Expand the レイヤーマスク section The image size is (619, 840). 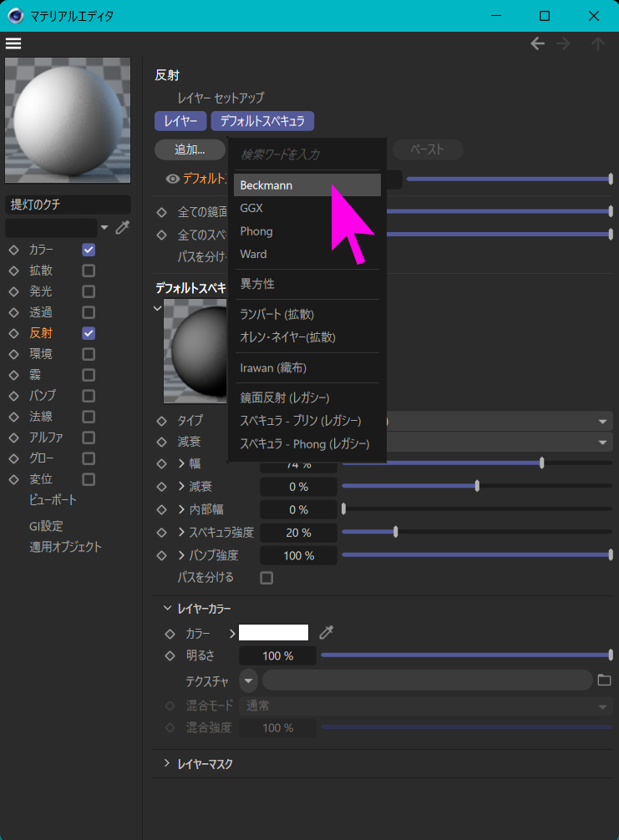[166, 763]
